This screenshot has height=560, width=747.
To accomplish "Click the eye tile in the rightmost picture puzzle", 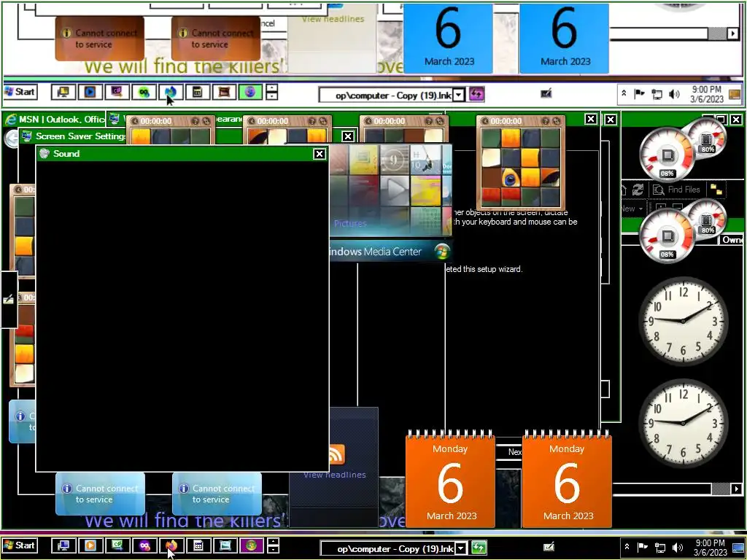I will tap(510, 179).
